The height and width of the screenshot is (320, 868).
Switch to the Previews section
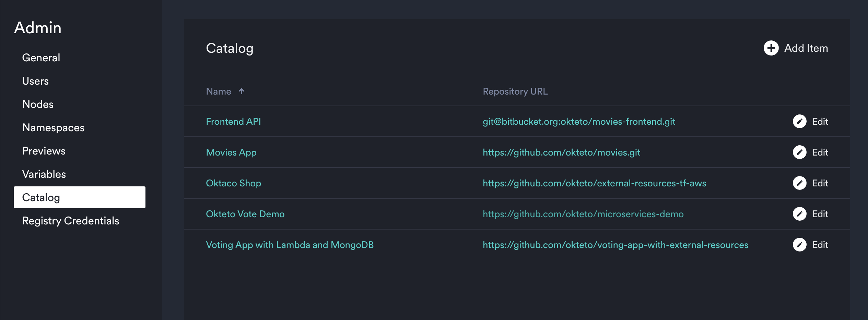coord(44,150)
